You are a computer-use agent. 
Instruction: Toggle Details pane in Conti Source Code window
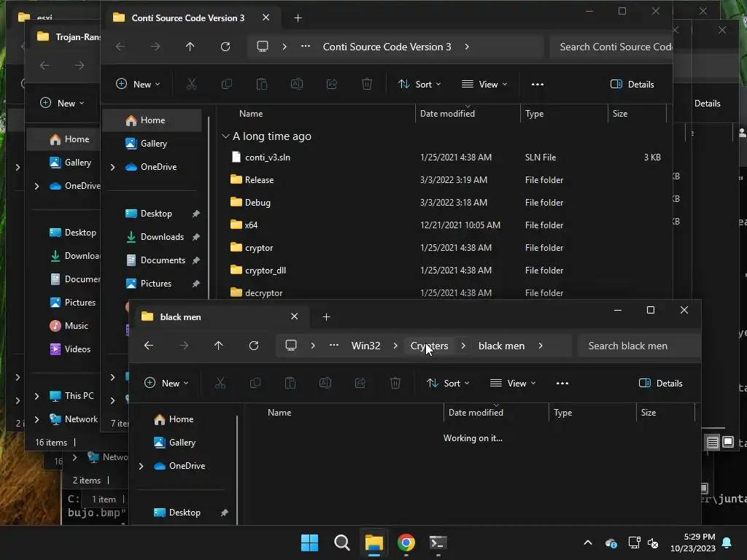[x=632, y=85]
